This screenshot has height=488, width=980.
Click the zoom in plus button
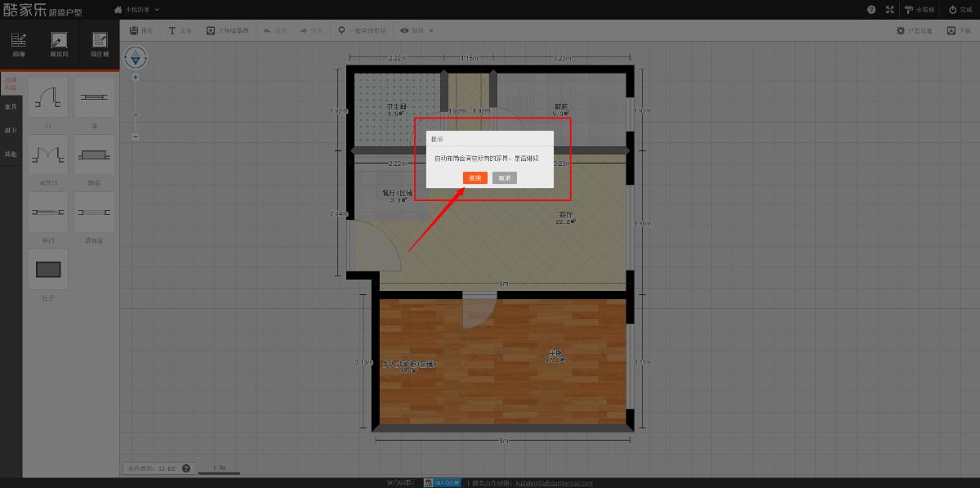(x=136, y=77)
